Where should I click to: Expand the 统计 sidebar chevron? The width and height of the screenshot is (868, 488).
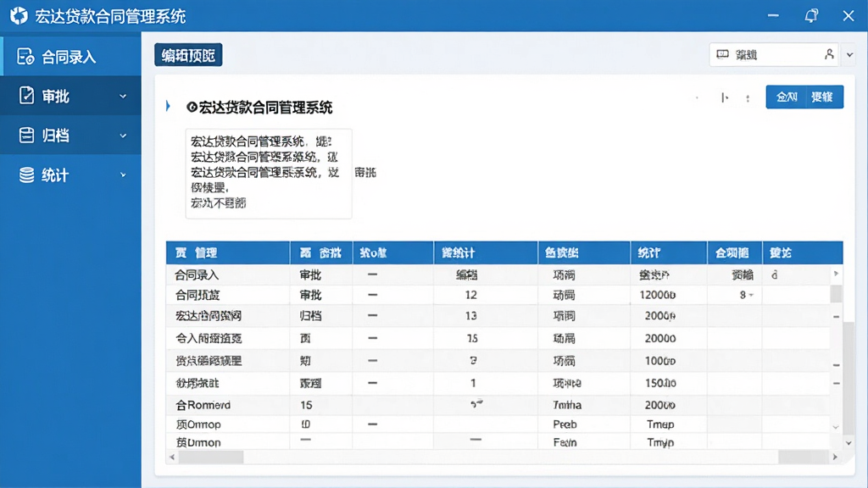click(123, 175)
